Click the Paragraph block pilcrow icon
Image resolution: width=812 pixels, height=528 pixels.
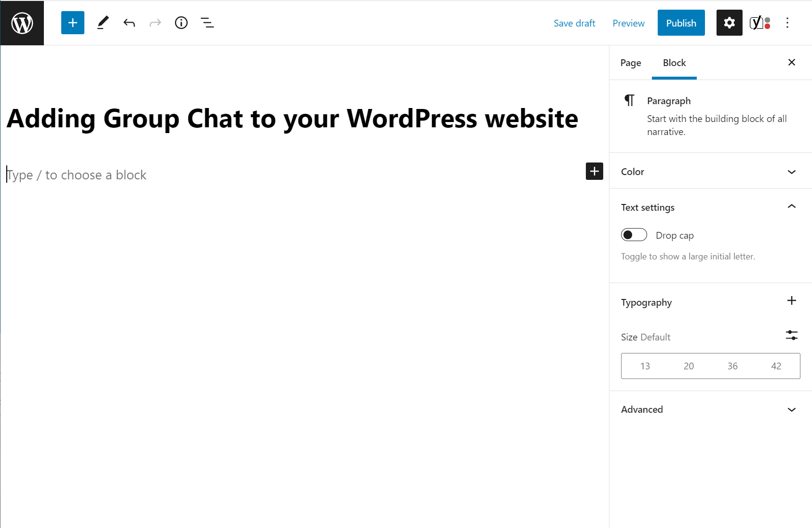(630, 100)
